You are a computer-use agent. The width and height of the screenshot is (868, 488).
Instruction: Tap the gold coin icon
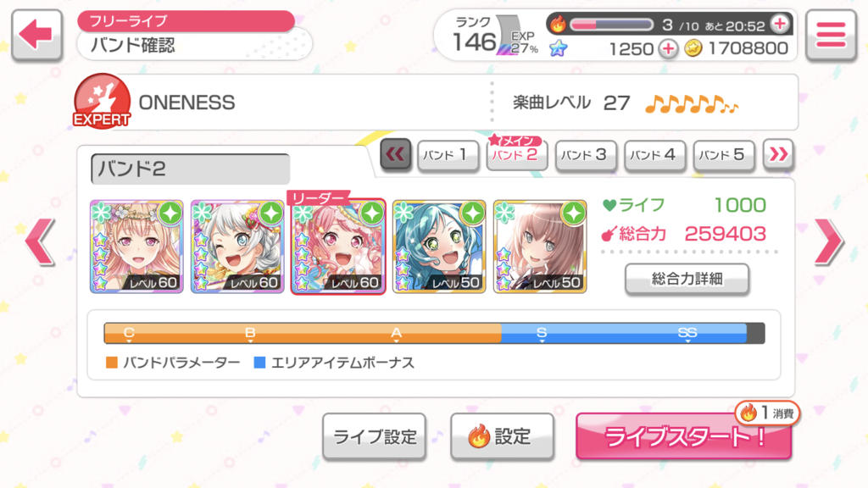tap(693, 48)
